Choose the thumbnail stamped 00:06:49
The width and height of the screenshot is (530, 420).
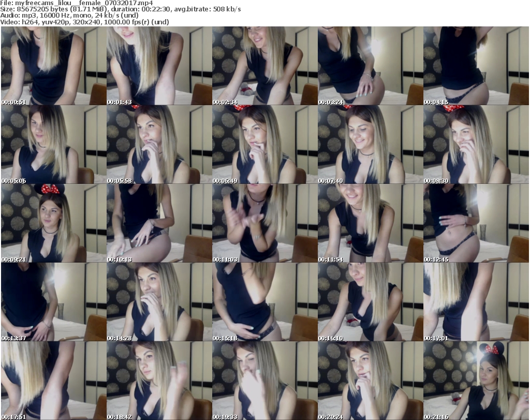[x=264, y=144]
